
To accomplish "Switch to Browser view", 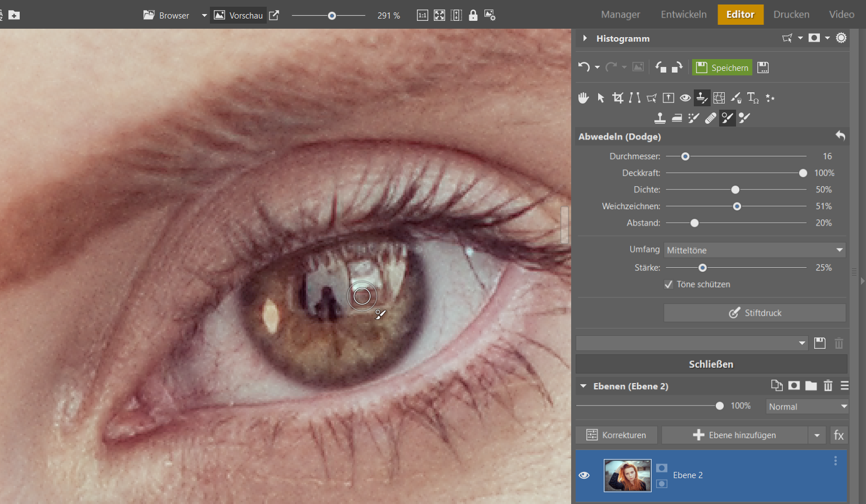I will click(x=167, y=15).
